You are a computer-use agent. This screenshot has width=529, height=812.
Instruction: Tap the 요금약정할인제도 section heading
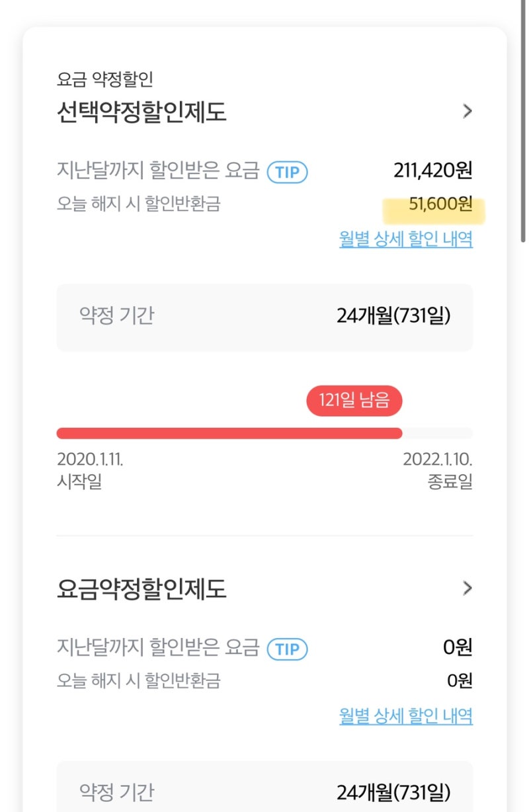pyautogui.click(x=142, y=588)
